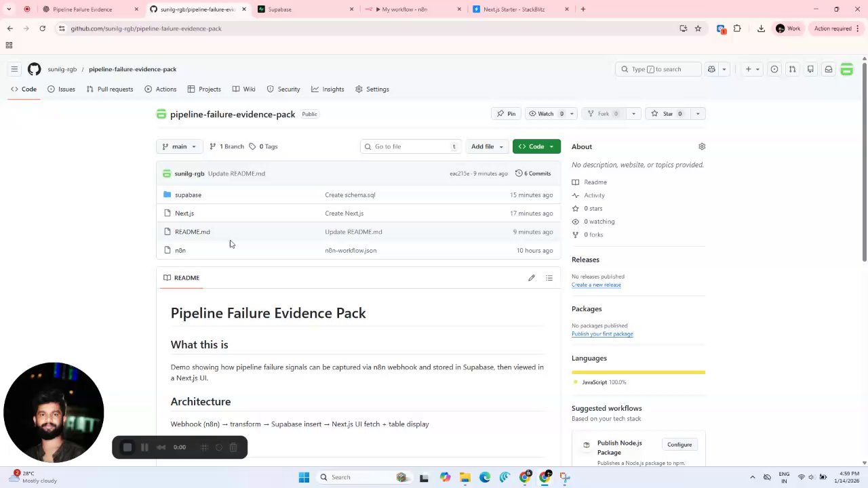Open the README outline list icon

549,278
